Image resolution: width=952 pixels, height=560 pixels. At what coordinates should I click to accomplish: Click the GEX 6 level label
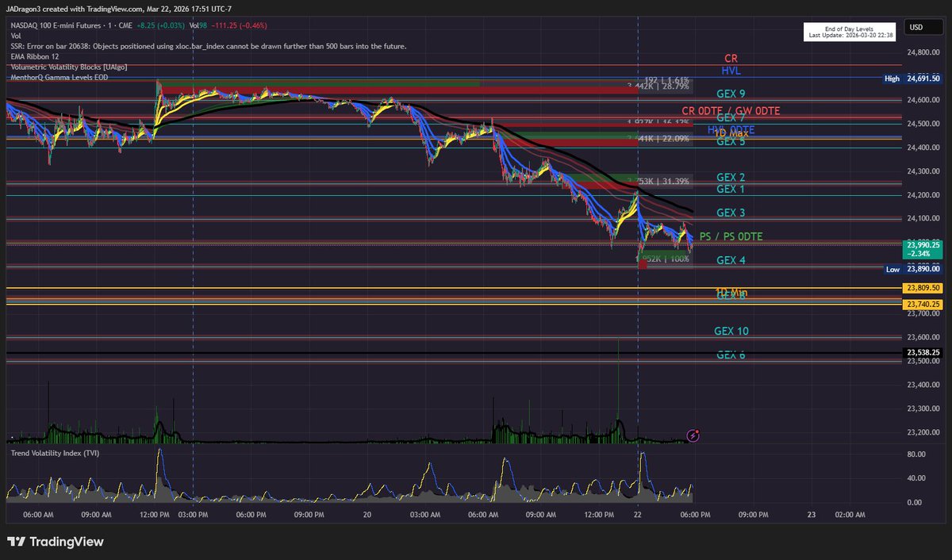(x=731, y=355)
